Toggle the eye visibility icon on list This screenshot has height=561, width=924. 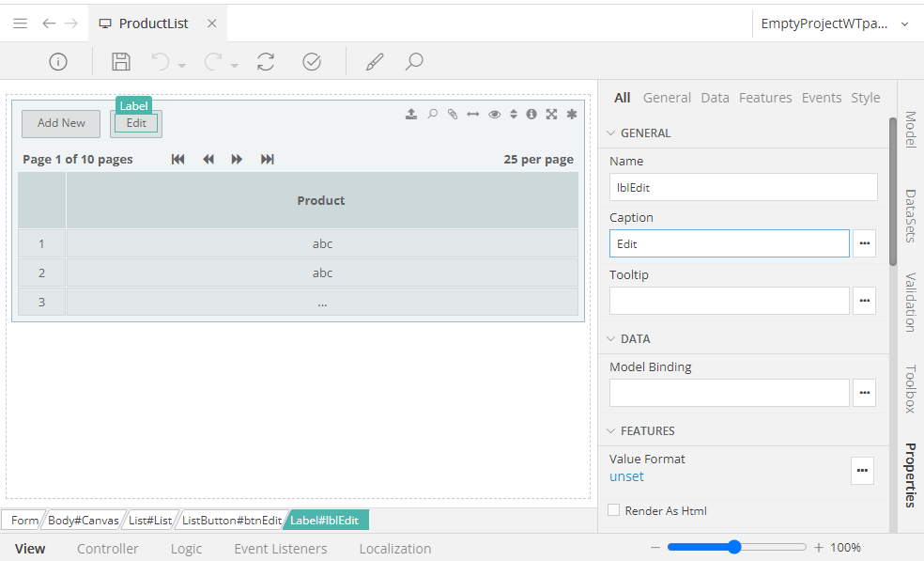pyautogui.click(x=494, y=114)
